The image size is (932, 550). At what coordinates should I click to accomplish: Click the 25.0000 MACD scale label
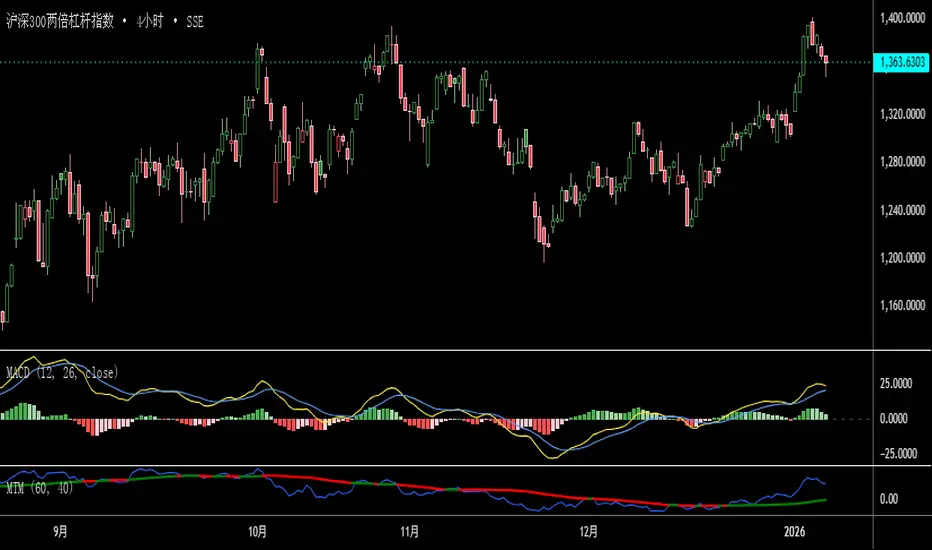point(896,384)
